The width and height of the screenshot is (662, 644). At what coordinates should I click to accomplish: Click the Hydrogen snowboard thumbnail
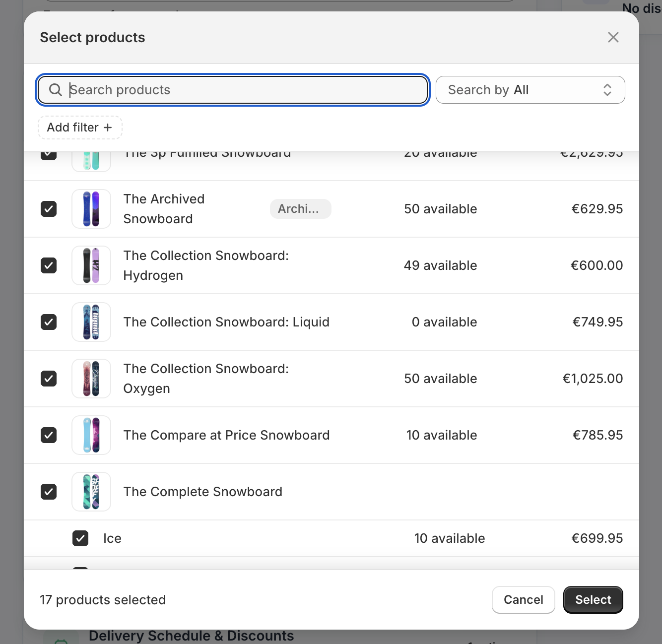pyautogui.click(x=91, y=265)
